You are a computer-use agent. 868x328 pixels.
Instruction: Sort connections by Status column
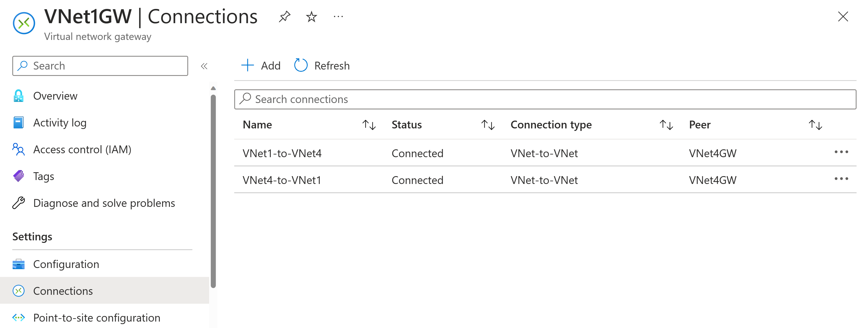click(x=487, y=125)
